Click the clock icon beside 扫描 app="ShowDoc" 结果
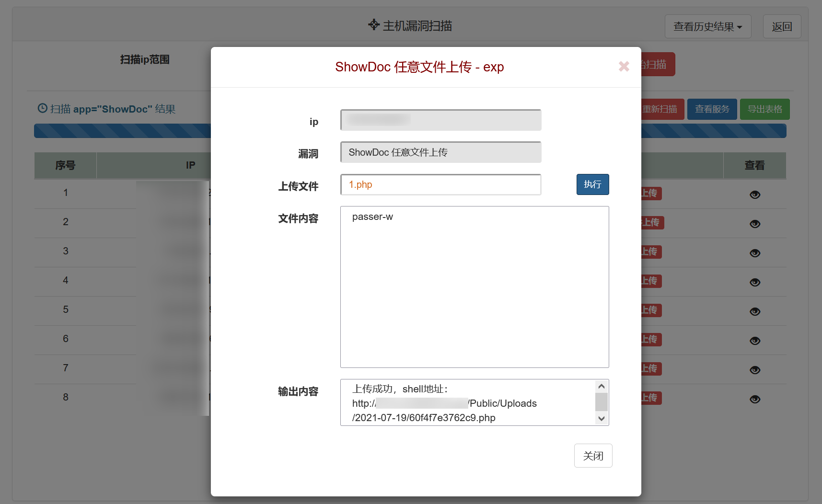Screen dimensions: 822x504 coord(42,108)
